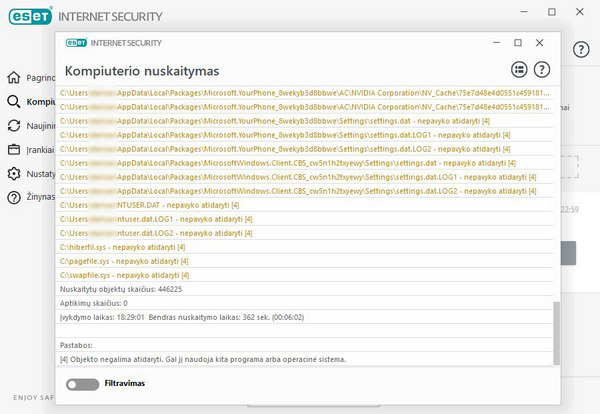Maximize the scan log dialog window
Screen dimensions: 600x414
(x=517, y=43)
